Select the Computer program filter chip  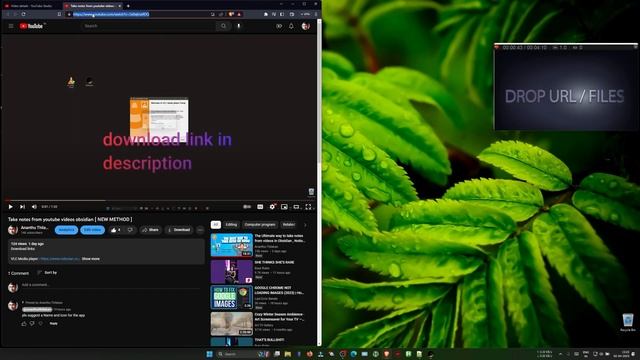coord(260,224)
